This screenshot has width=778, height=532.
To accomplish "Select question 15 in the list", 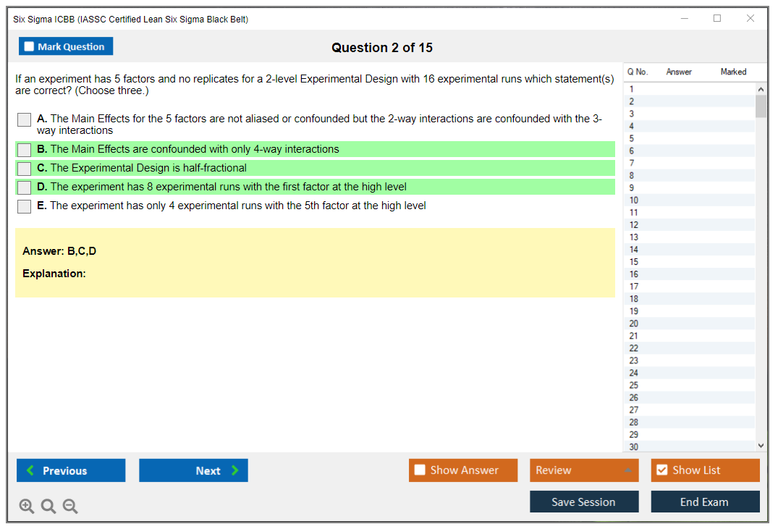I will click(x=634, y=262).
